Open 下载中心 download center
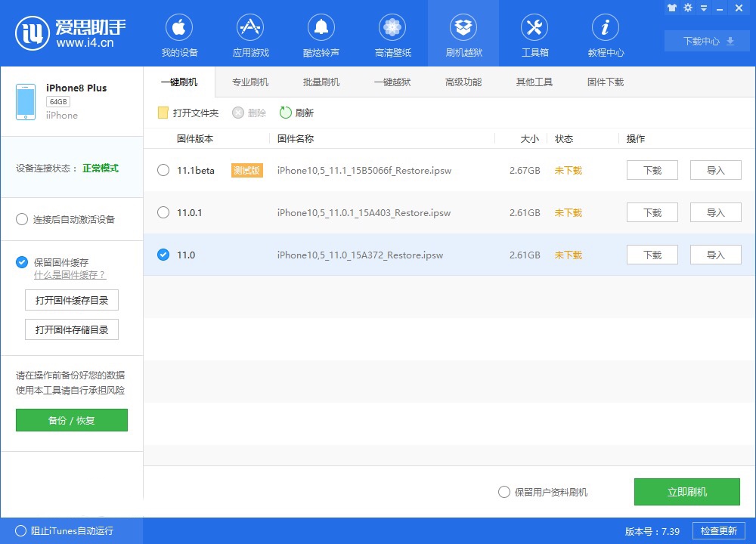Viewport: 756px width, 544px height. 708,41
